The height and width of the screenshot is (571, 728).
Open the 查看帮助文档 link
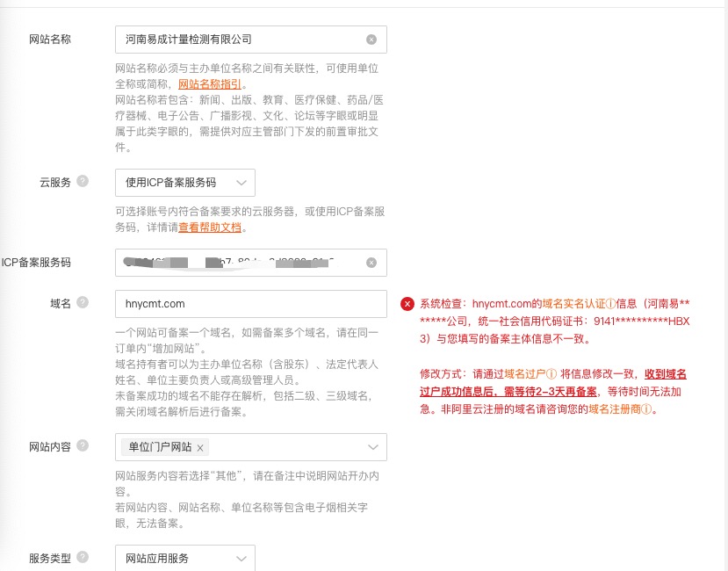pos(210,228)
